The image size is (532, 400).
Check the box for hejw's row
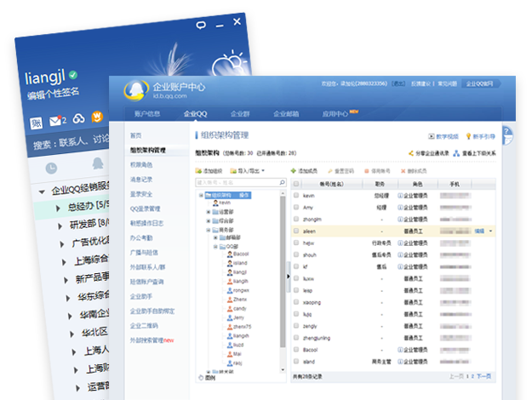[x=296, y=243]
